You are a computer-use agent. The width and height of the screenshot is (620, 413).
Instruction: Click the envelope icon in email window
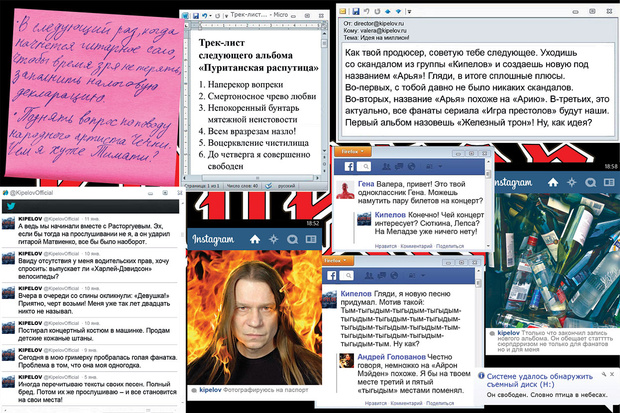tap(343, 11)
